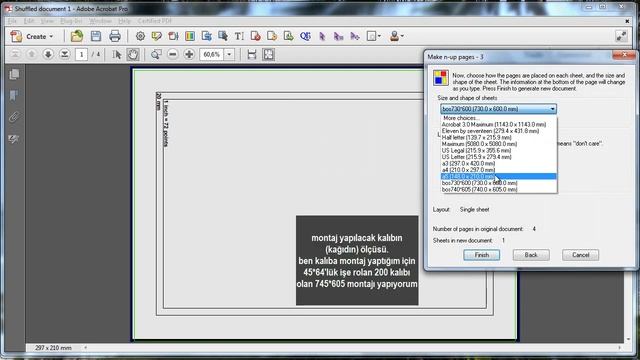Click the sticky note comment icon

tap(156, 36)
